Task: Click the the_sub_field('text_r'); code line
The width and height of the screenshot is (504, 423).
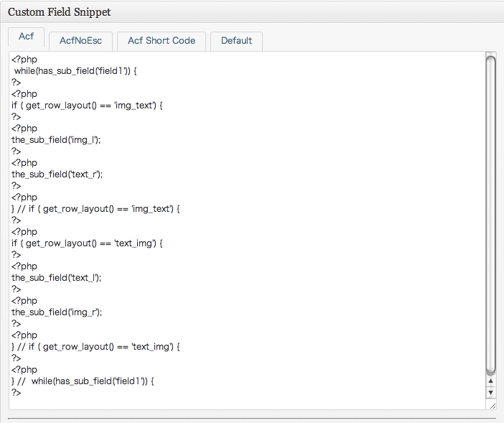Action: [57, 175]
